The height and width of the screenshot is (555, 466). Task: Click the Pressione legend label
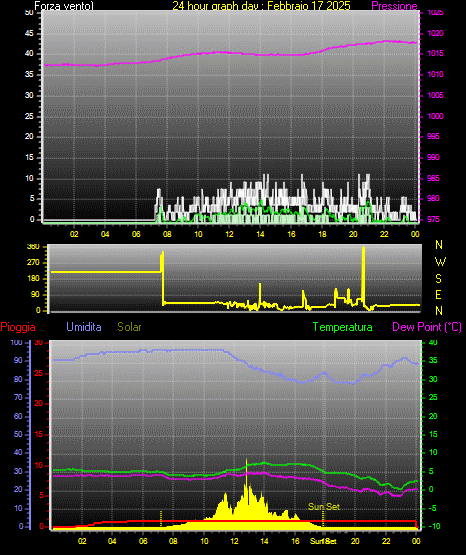pos(394,6)
